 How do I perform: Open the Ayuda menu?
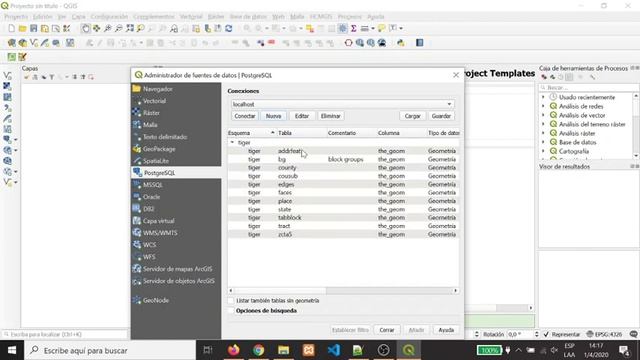coord(376,17)
